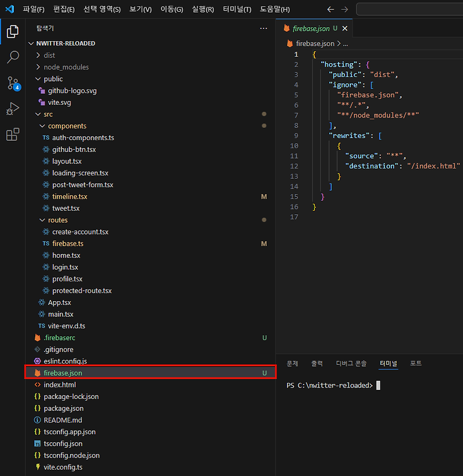Click line number 12 in editor

coord(294,166)
